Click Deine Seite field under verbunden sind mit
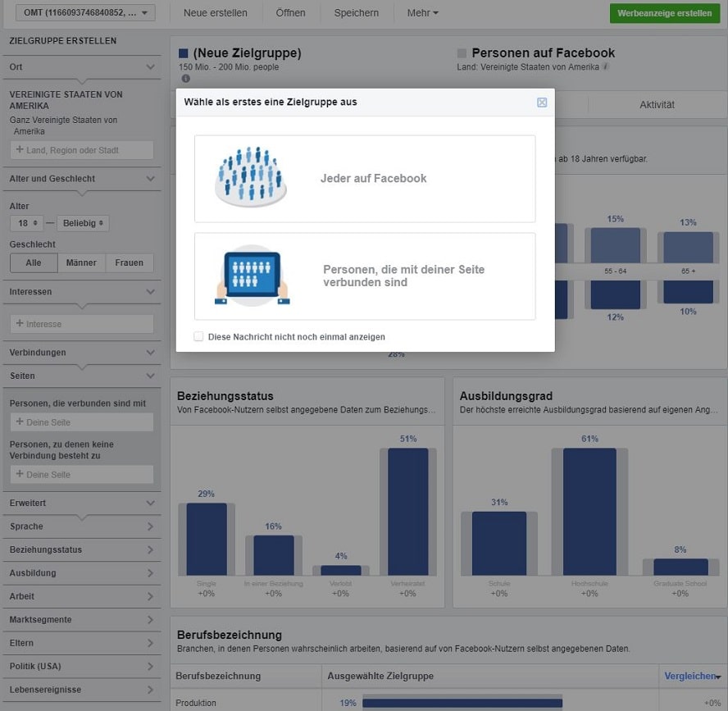Image resolution: width=728 pixels, height=711 pixels. [82, 422]
